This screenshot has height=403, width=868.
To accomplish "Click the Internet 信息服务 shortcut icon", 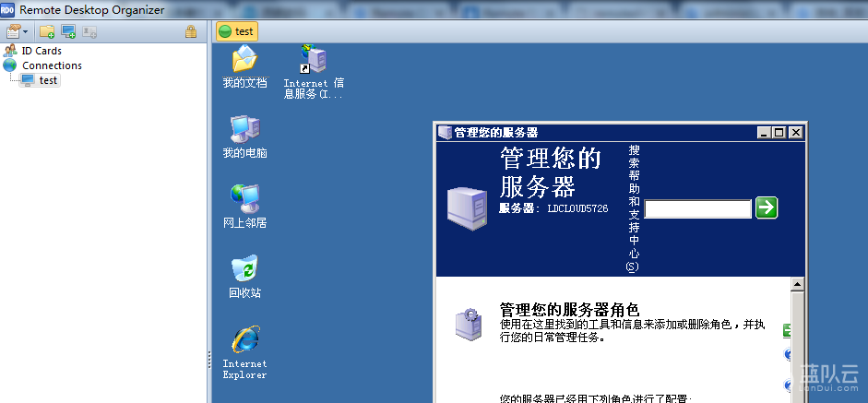I will [314, 61].
